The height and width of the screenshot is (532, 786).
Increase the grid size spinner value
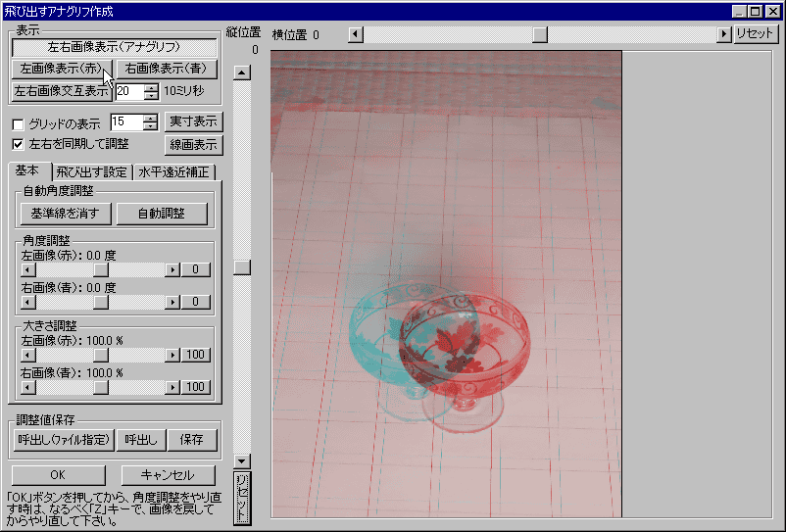(x=150, y=118)
